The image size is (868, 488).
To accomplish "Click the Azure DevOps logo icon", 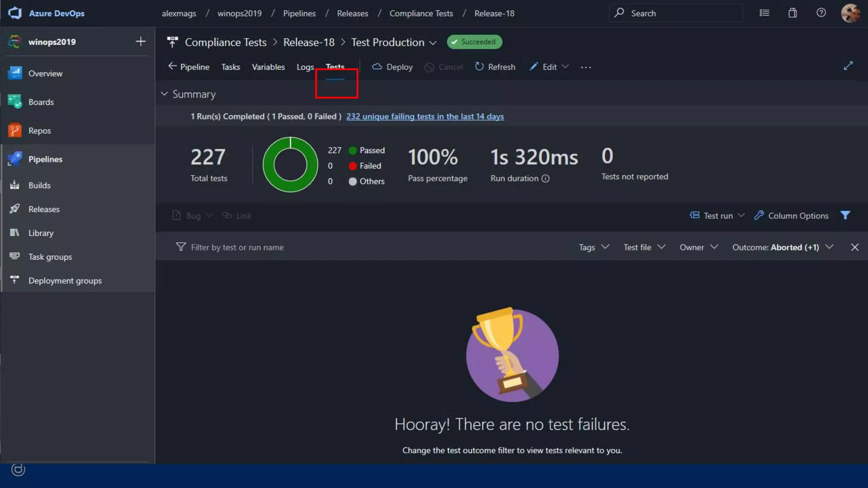I will click(15, 13).
